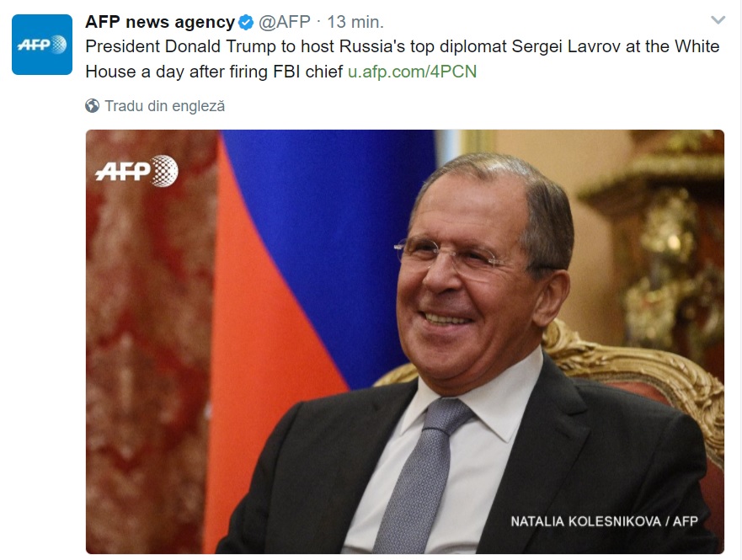Open the u.afp.com/4PCN link

412,72
